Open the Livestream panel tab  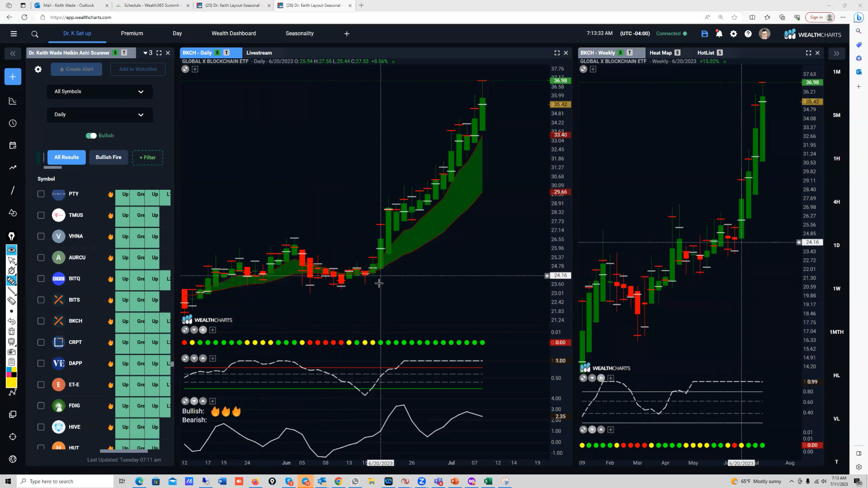(x=259, y=53)
